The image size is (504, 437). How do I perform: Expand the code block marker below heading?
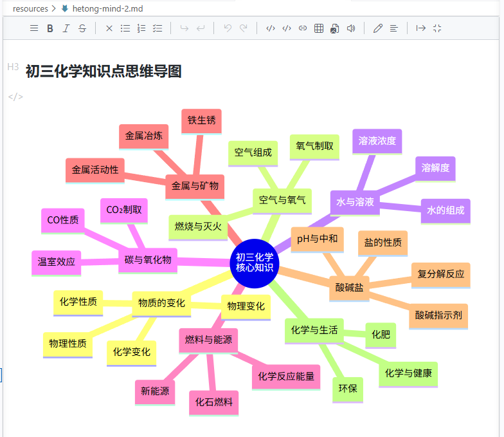coord(15,97)
